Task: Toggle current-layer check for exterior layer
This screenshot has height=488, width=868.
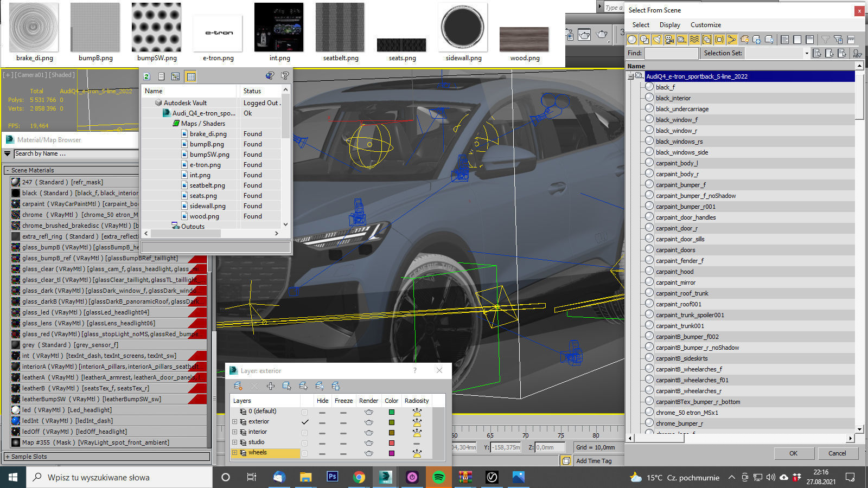Action: (305, 422)
